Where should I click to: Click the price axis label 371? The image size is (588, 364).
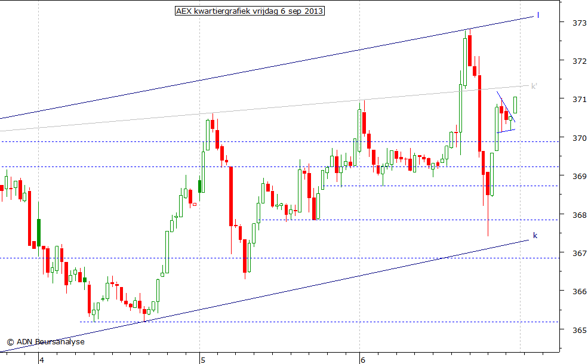[580, 99]
